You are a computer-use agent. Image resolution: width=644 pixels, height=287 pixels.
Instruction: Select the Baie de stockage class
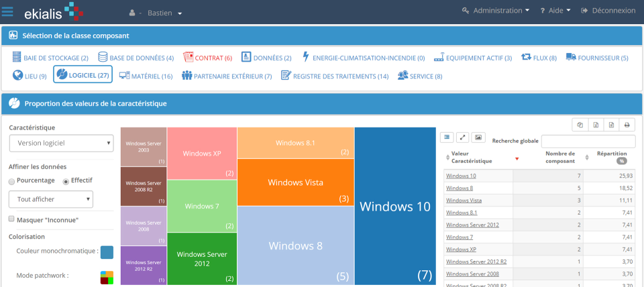[x=50, y=58]
